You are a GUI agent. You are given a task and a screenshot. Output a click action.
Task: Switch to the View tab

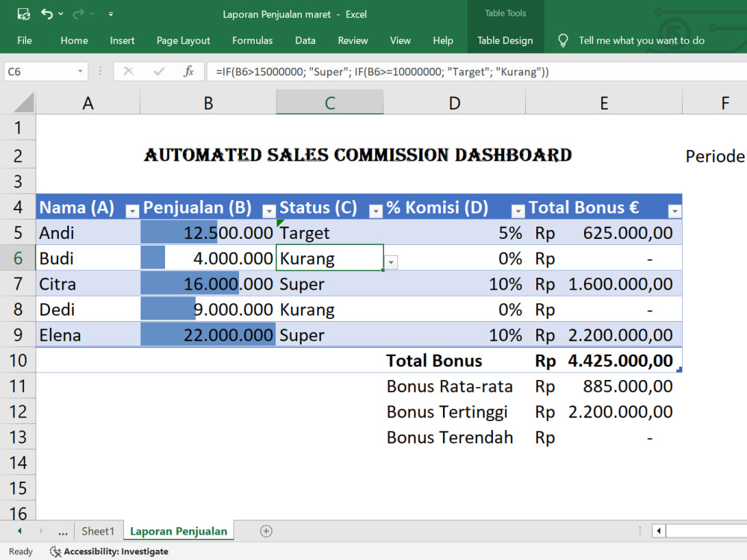tap(400, 40)
